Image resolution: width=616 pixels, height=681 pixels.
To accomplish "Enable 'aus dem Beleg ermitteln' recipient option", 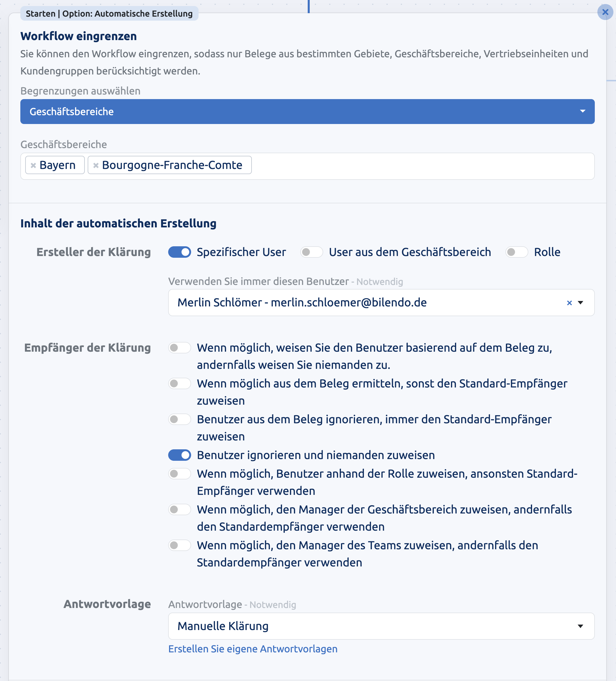I will pos(179,383).
